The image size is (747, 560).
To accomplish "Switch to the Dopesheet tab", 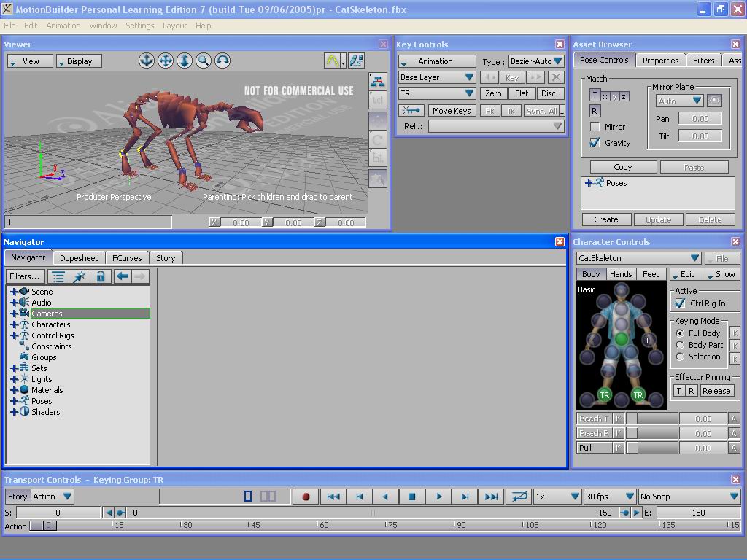I will click(79, 257).
